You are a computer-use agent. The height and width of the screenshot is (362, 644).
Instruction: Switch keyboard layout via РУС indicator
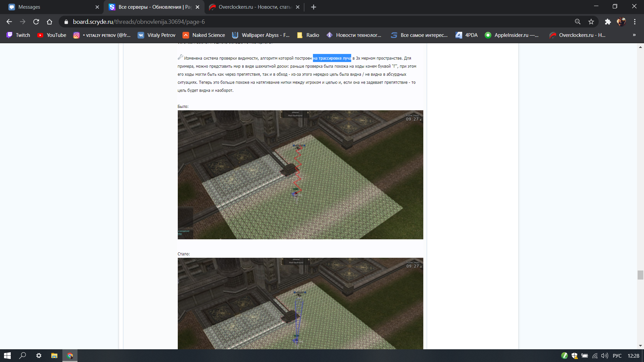click(x=618, y=355)
